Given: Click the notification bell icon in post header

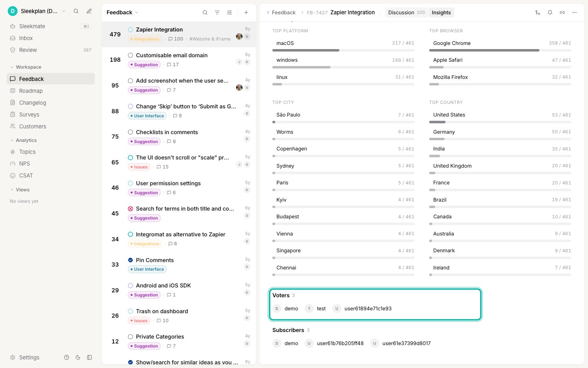Looking at the screenshot, I should point(550,13).
